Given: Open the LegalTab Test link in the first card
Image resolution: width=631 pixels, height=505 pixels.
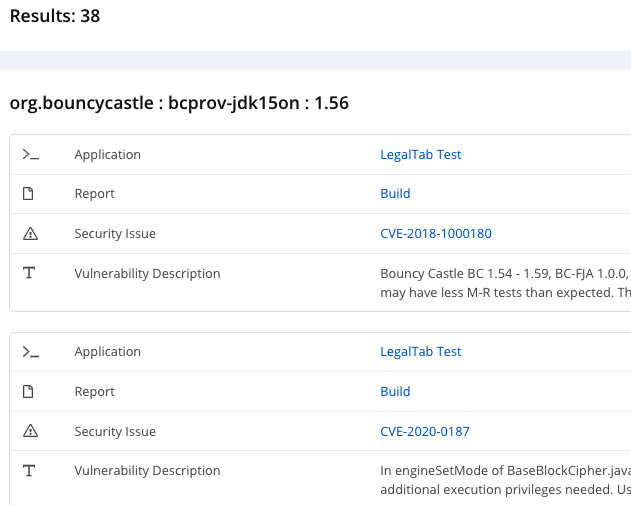Looking at the screenshot, I should pos(420,155).
